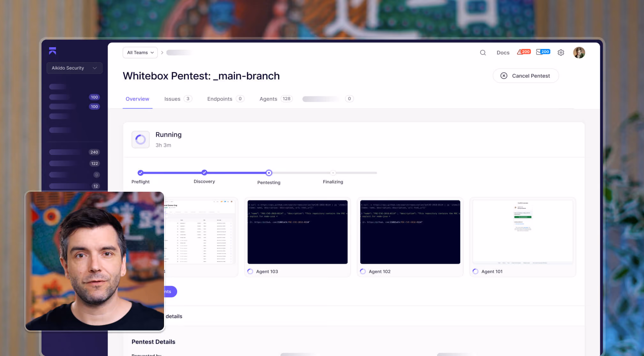This screenshot has width=644, height=356.
Task: Open the inbox icon with blue 200 badge
Action: [543, 52]
